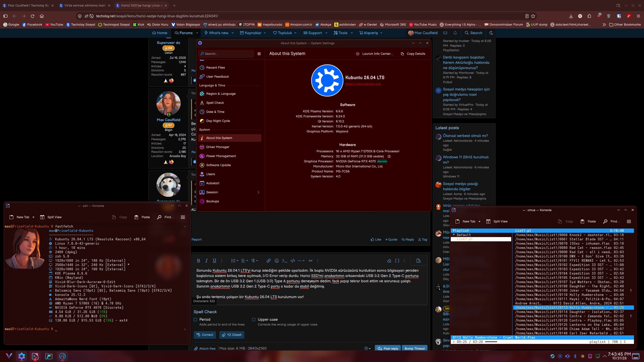Click Launch Info Center button
Screen dimensions: 644x362
point(375,54)
